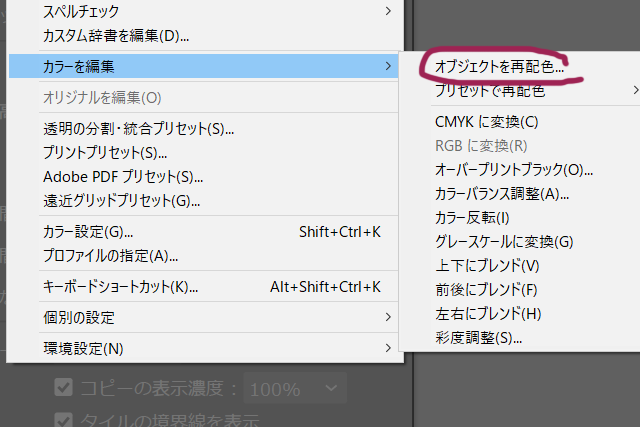Viewport: 640px width, 427px height.
Task: Click 上下にブレンド menu item
Action: click(x=487, y=266)
